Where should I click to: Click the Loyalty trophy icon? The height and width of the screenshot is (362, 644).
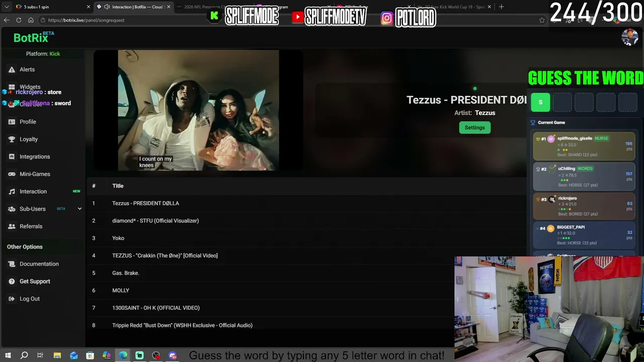coord(12,139)
